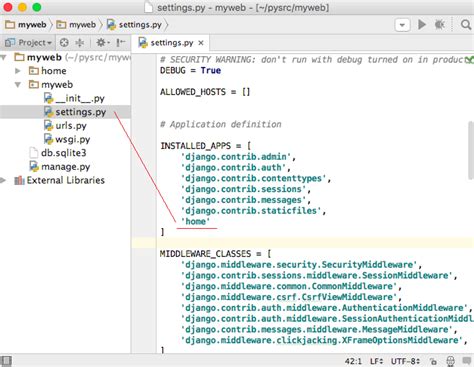The height and width of the screenshot is (367, 474).
Task: Expand External Libraries node
Action: pyautogui.click(x=3, y=180)
